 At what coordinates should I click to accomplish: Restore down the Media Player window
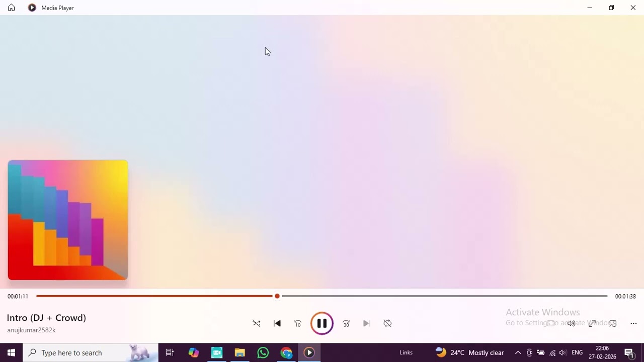point(611,8)
